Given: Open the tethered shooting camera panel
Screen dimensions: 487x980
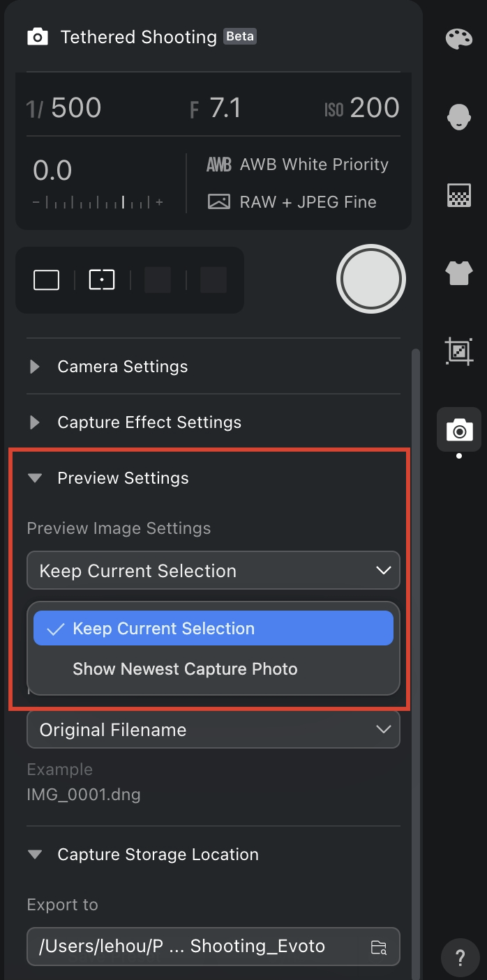Looking at the screenshot, I should (459, 429).
